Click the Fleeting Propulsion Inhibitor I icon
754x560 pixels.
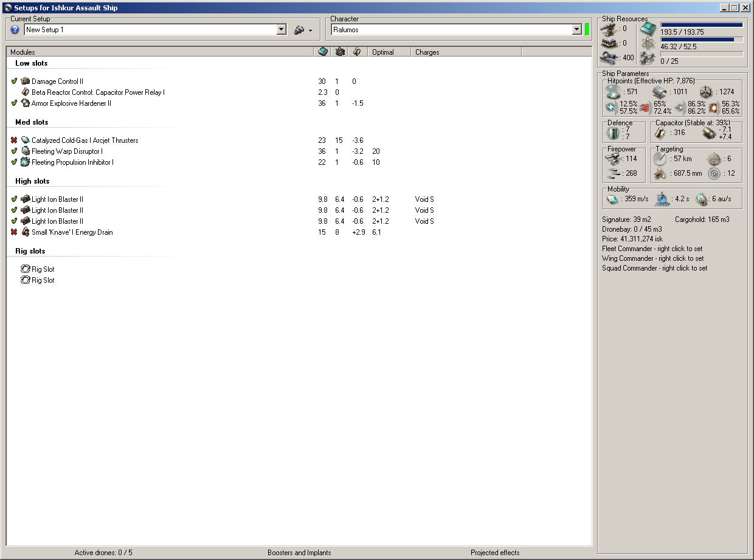click(x=26, y=162)
